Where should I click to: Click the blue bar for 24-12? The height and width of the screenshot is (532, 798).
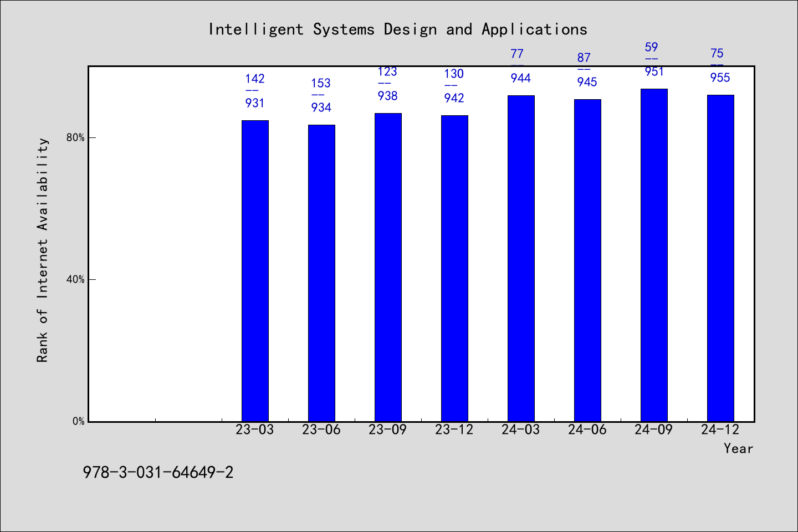(720, 258)
